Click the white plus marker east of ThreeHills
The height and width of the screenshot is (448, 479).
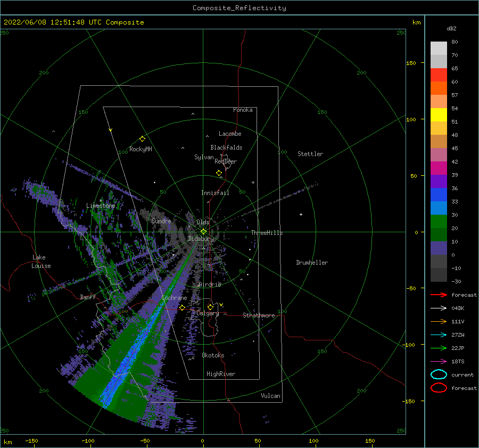pyautogui.click(x=301, y=214)
